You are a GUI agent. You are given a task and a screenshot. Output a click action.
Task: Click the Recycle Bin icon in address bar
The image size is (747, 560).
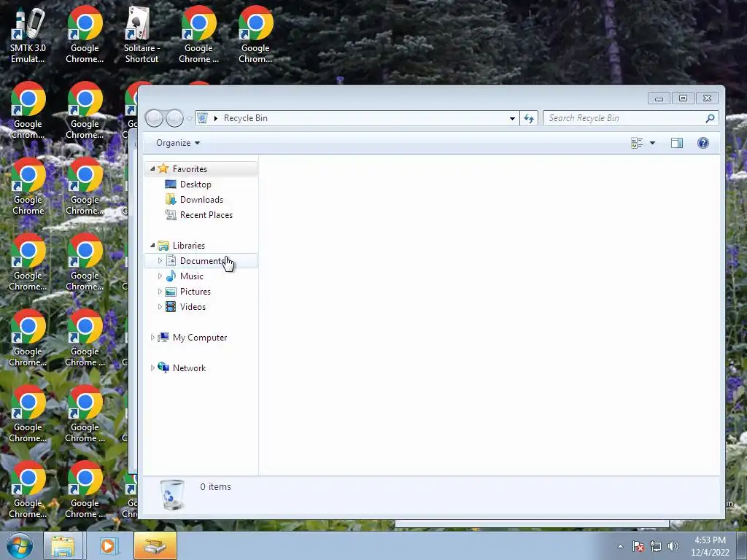point(203,117)
